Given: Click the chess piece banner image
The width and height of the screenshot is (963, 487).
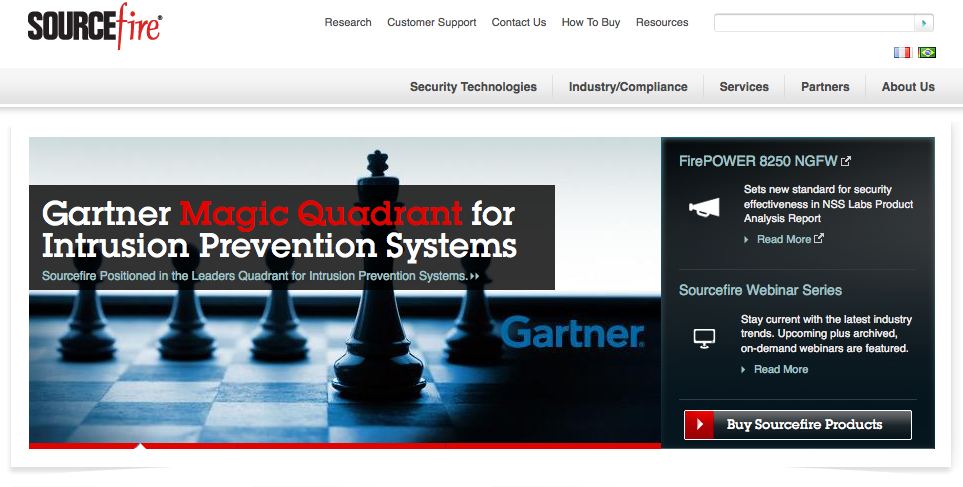Looking at the screenshot, I should pos(345,290).
